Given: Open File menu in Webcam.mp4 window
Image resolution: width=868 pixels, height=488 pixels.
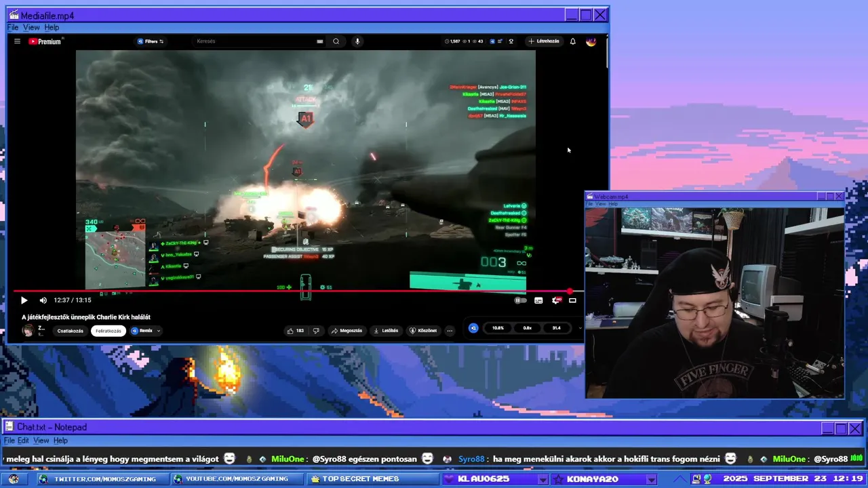Looking at the screenshot, I should coord(589,204).
